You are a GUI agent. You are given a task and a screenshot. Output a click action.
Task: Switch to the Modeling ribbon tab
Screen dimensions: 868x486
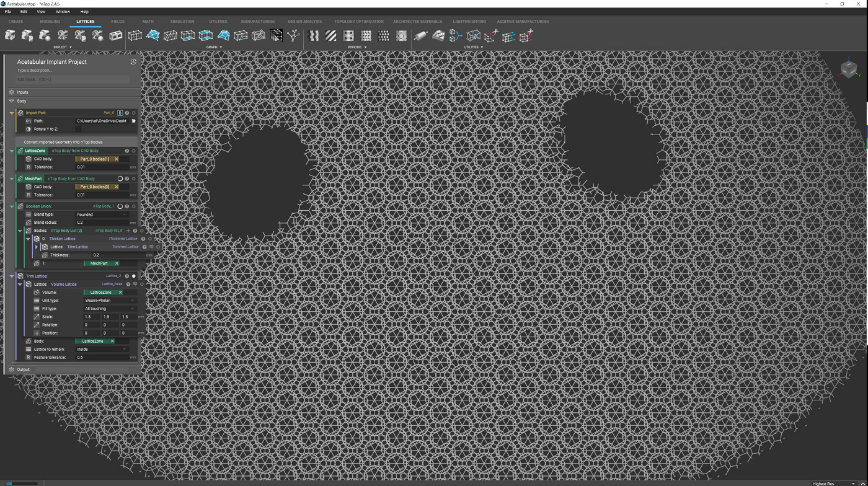click(50, 22)
